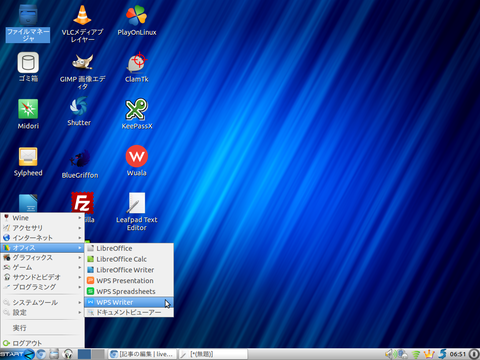The width and height of the screenshot is (480, 360).
Task: Switch to the second workspace in pager
Action: coord(98,354)
